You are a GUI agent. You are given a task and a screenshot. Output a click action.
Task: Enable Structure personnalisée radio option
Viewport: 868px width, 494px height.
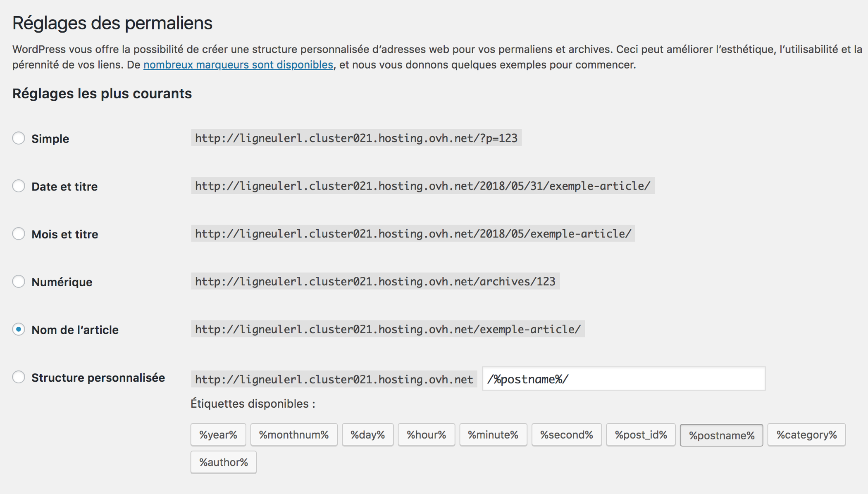pyautogui.click(x=19, y=377)
